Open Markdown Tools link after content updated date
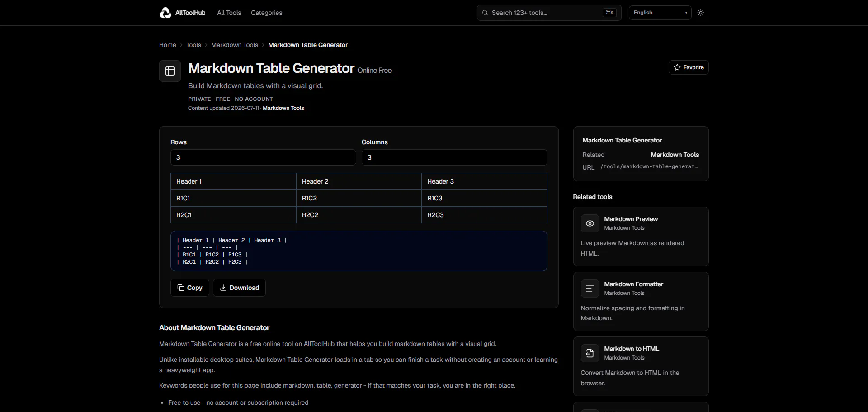Image resolution: width=868 pixels, height=412 pixels. [x=283, y=108]
